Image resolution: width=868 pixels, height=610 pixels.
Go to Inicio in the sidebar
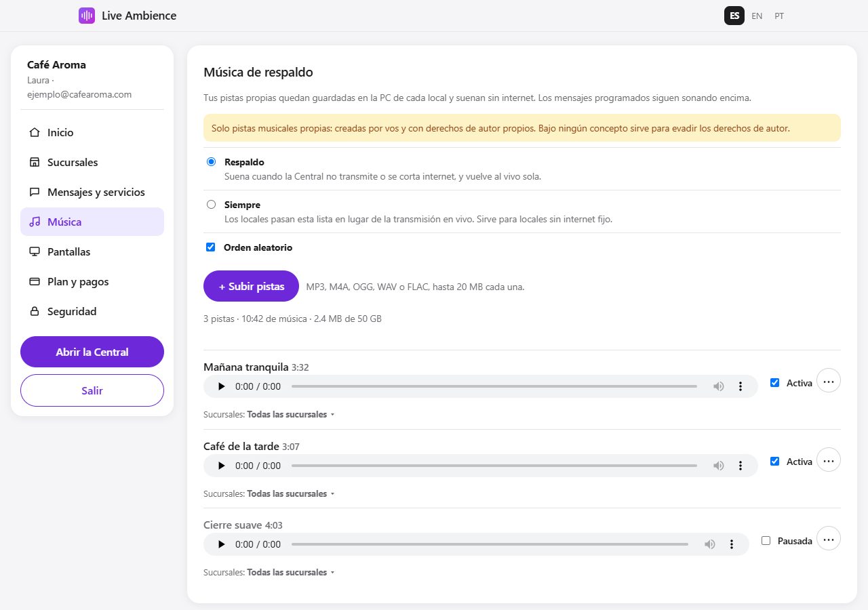pos(92,132)
